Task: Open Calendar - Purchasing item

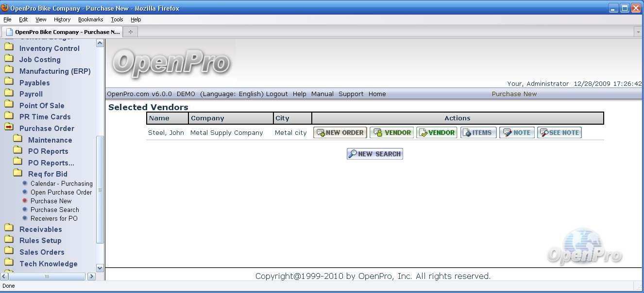Action: click(x=61, y=183)
